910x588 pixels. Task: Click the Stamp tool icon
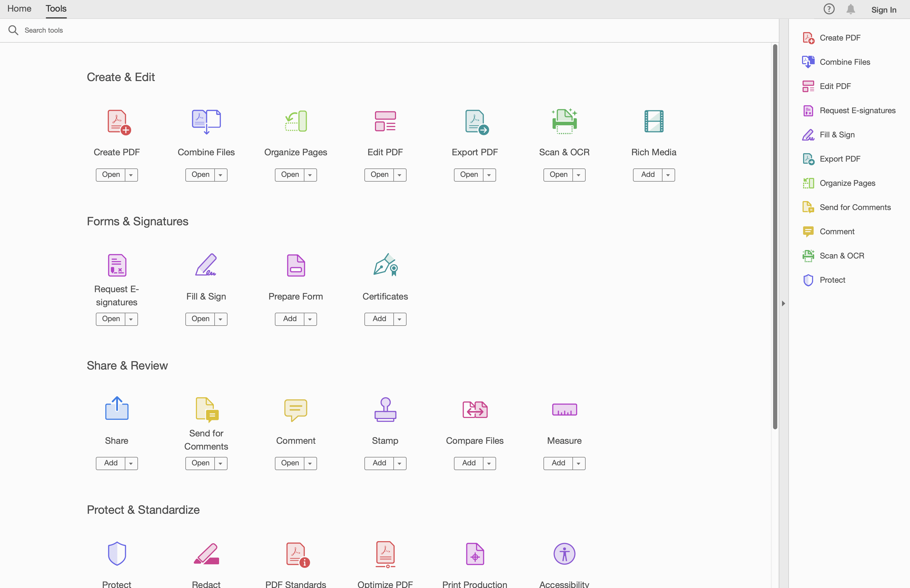click(x=385, y=409)
